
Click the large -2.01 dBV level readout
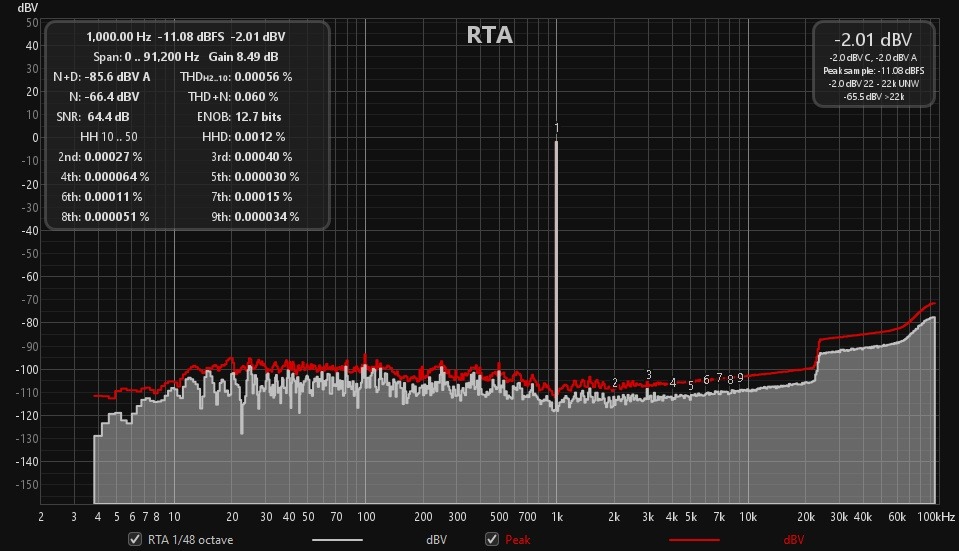point(873,40)
